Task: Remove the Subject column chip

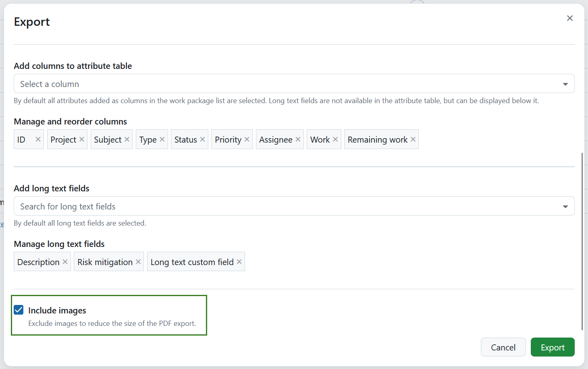Action: [x=127, y=139]
